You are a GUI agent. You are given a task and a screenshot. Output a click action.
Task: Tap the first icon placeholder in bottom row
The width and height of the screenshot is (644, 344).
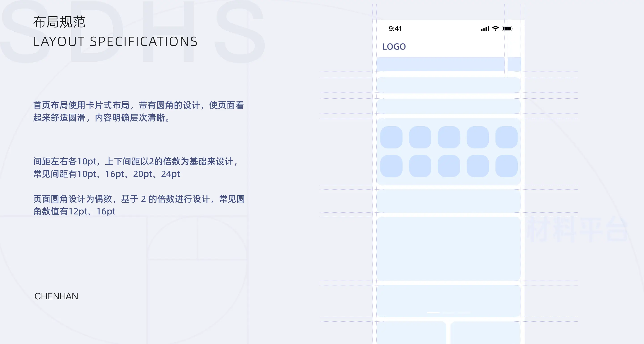pyautogui.click(x=391, y=166)
